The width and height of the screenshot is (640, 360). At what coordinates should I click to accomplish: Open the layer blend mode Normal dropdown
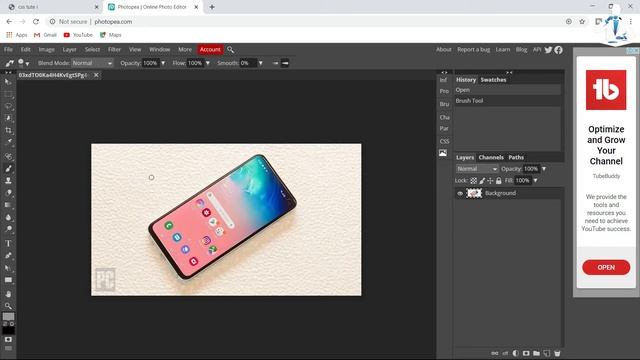[477, 169]
